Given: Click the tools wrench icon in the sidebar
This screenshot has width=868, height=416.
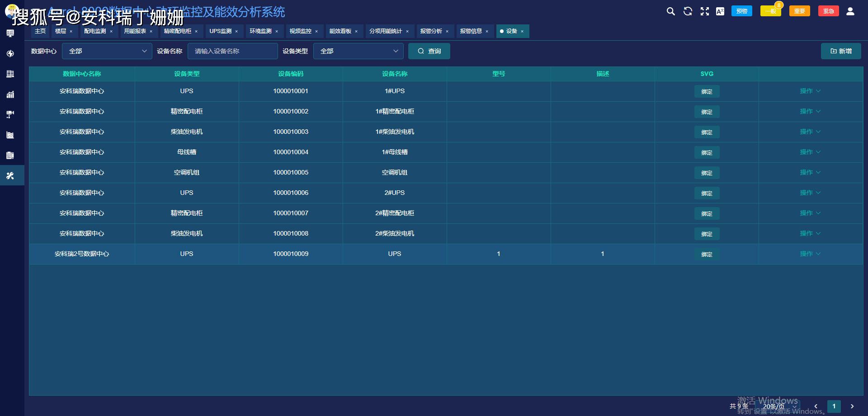Looking at the screenshot, I should (10, 176).
